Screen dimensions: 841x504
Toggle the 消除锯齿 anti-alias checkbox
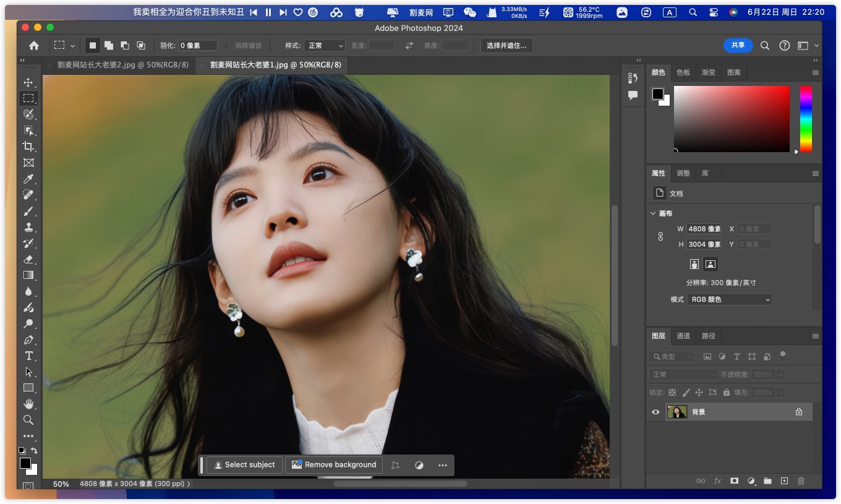click(226, 46)
